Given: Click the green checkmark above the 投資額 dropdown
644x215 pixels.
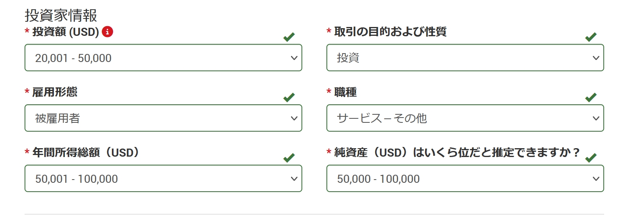Looking at the screenshot, I should click(x=289, y=37).
